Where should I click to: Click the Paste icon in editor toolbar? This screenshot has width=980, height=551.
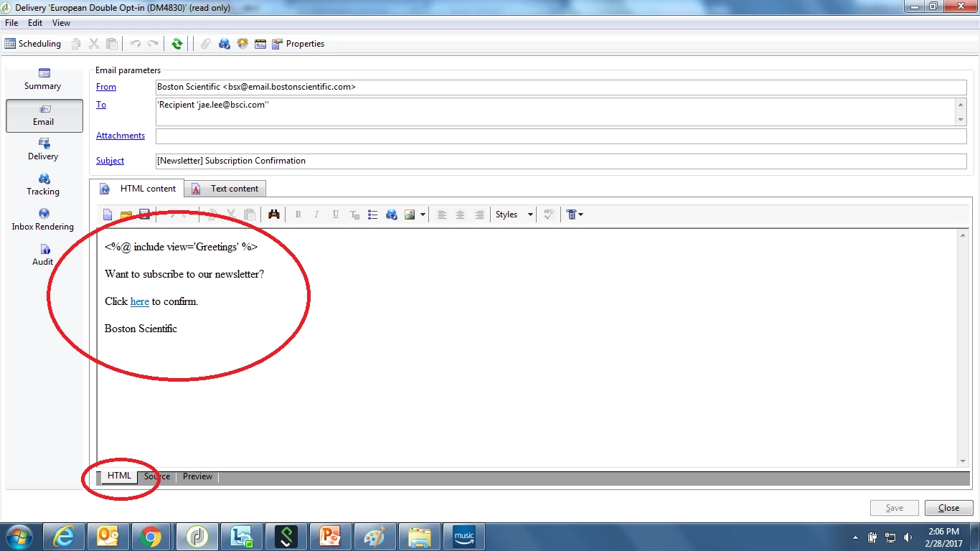tap(250, 215)
